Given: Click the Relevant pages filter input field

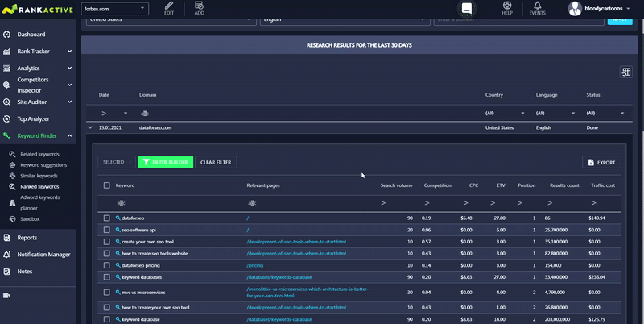Looking at the screenshot, I should click(310, 203).
